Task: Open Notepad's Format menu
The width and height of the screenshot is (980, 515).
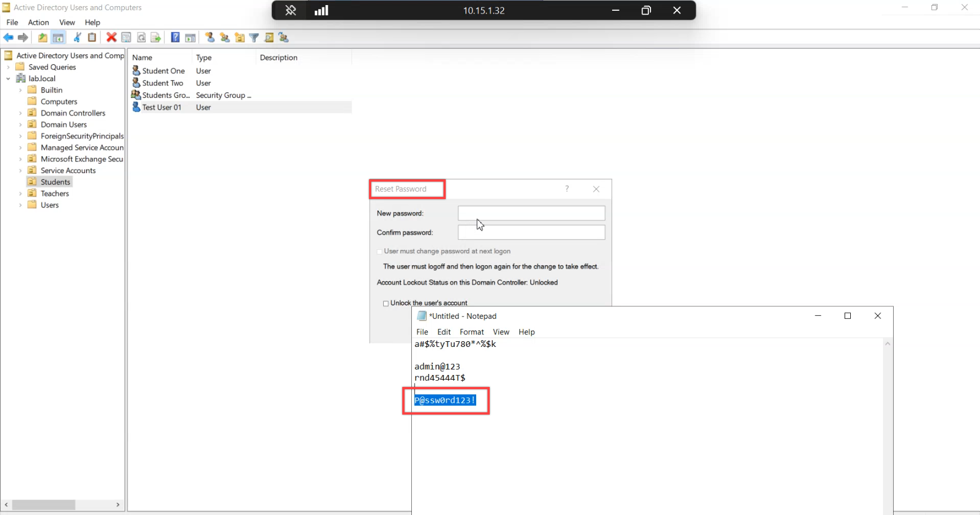Action: 472,332
